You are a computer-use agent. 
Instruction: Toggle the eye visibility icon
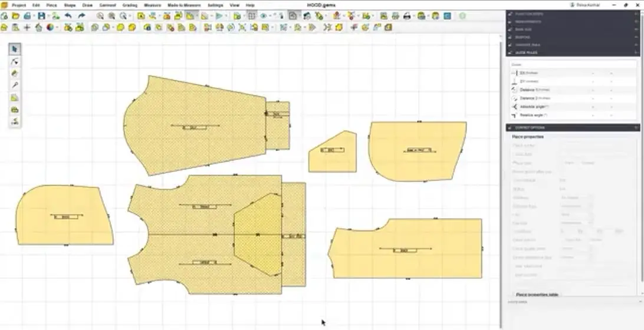(x=264, y=16)
